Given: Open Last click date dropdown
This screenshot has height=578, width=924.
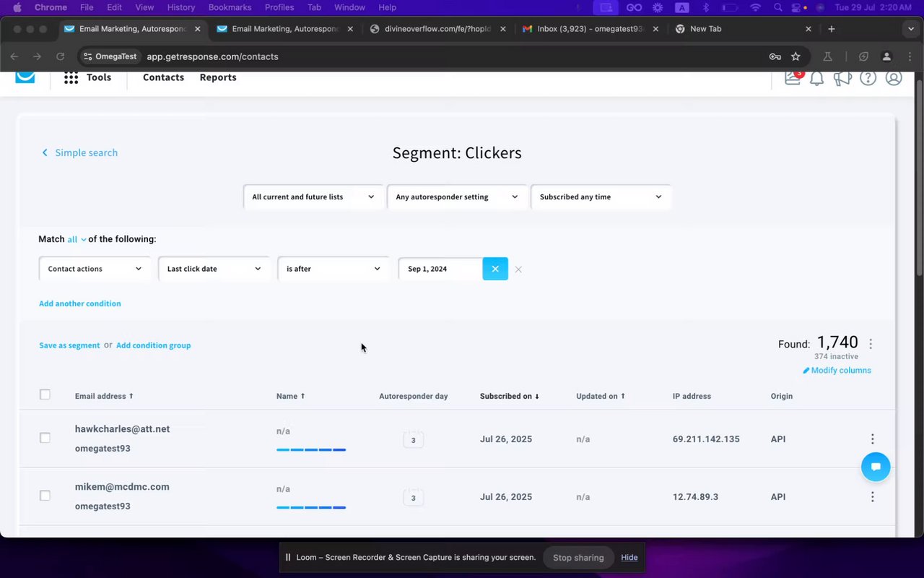Looking at the screenshot, I should click(214, 269).
